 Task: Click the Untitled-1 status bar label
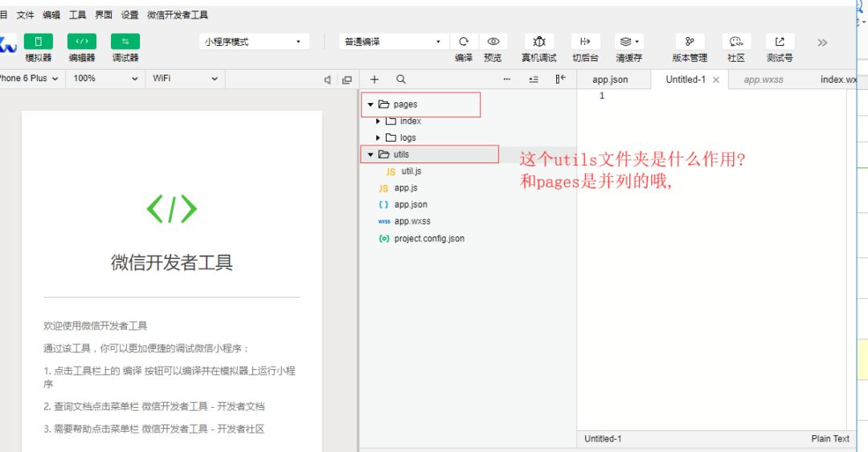tap(603, 438)
